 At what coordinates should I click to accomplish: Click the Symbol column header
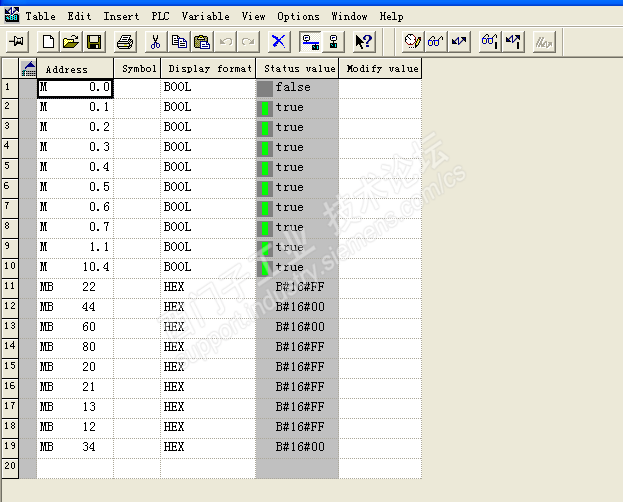pyautogui.click(x=137, y=68)
